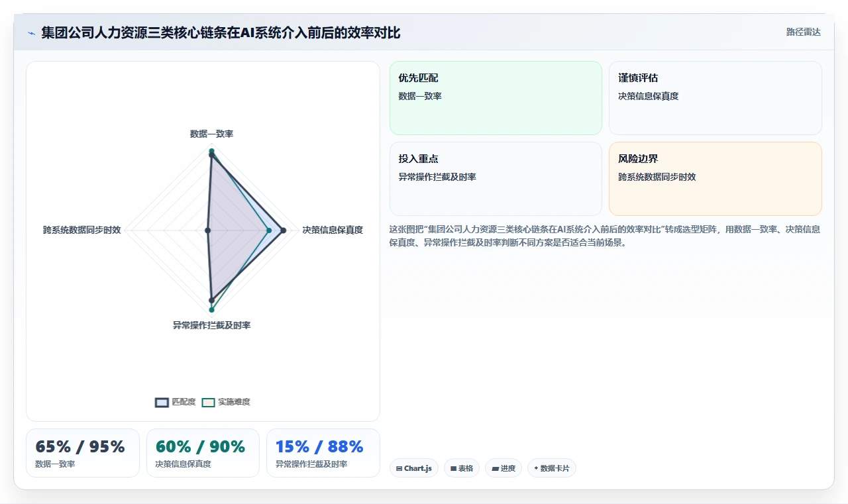
Task: Open the 谨慎评估 card
Action: [715, 98]
